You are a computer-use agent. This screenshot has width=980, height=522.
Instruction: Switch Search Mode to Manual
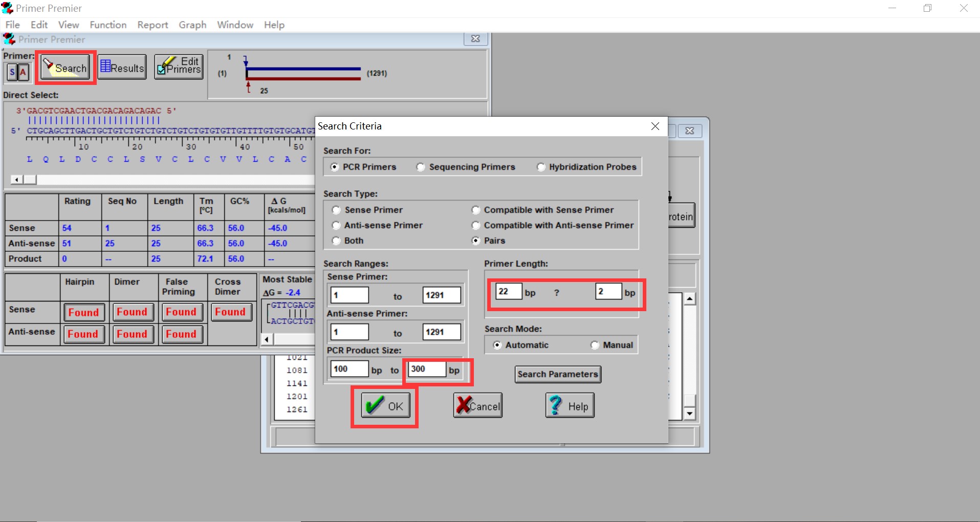(595, 345)
